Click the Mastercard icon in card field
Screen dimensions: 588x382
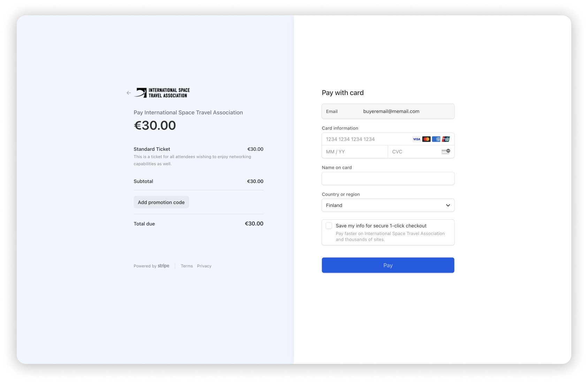pos(426,139)
